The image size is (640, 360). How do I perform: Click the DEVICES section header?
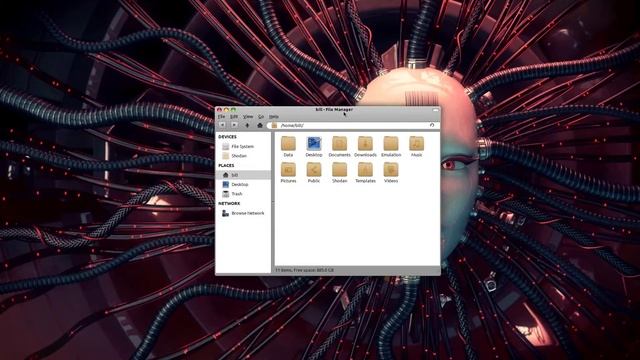227,137
